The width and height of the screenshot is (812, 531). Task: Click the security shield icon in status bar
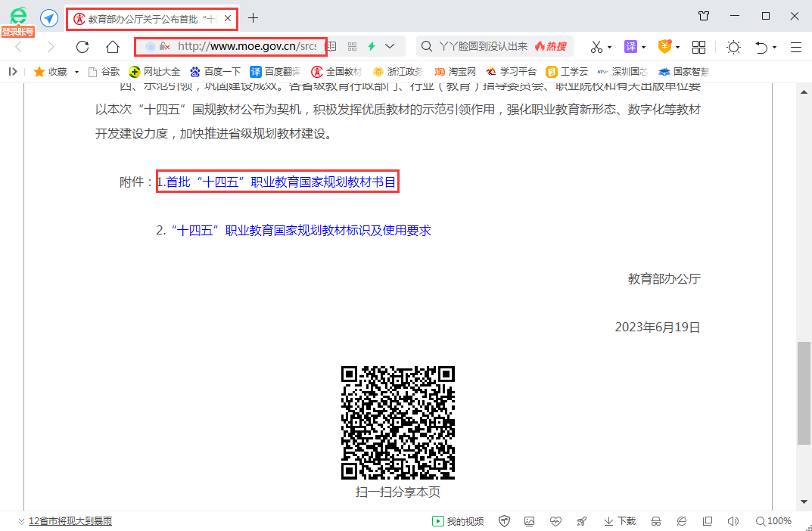(x=504, y=521)
